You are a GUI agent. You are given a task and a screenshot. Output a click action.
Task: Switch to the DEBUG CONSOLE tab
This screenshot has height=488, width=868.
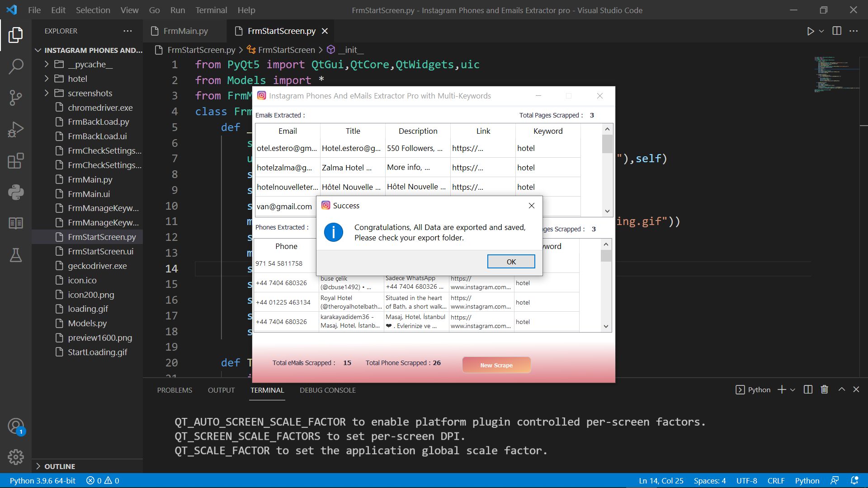click(x=327, y=390)
